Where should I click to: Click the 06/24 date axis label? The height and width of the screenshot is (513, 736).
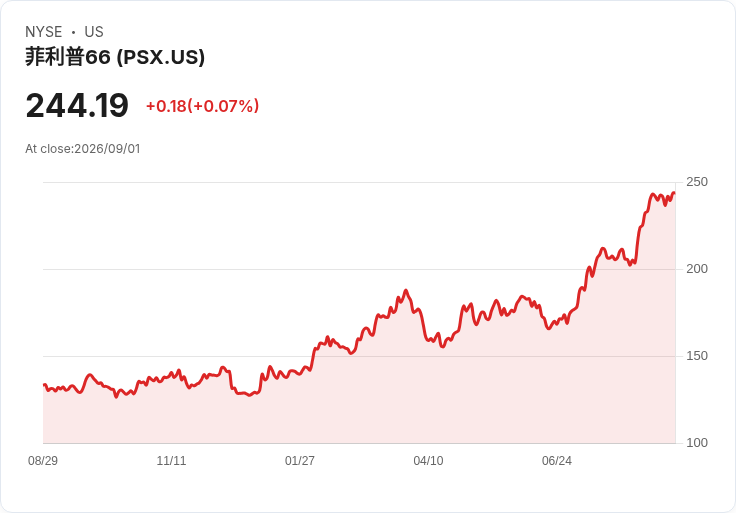[x=557, y=460]
